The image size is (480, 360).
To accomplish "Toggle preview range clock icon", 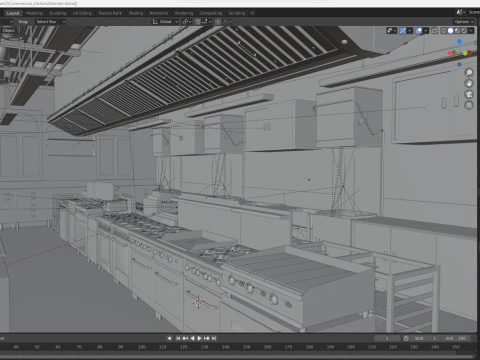I will point(406,338).
